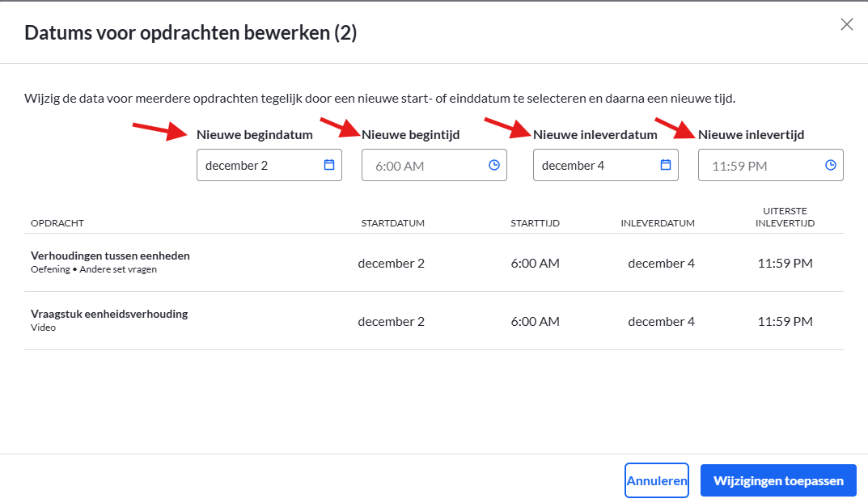868x503 pixels.
Task: Click the INLEVERDATUM column header
Action: click(658, 223)
